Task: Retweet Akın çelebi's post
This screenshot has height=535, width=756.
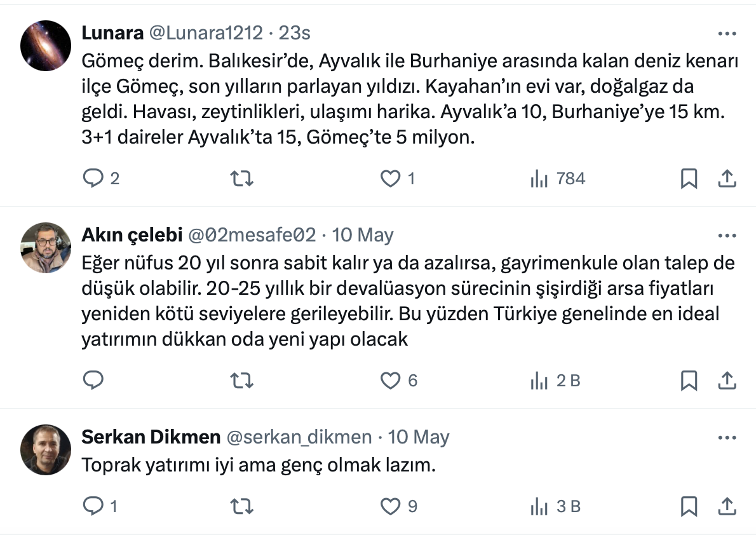Action: (x=241, y=381)
